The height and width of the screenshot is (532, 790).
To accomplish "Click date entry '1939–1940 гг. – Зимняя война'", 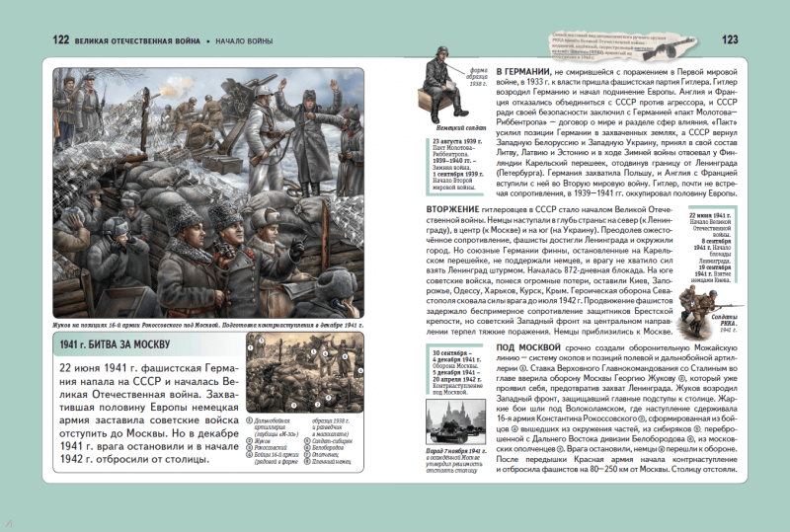I will (x=454, y=164).
